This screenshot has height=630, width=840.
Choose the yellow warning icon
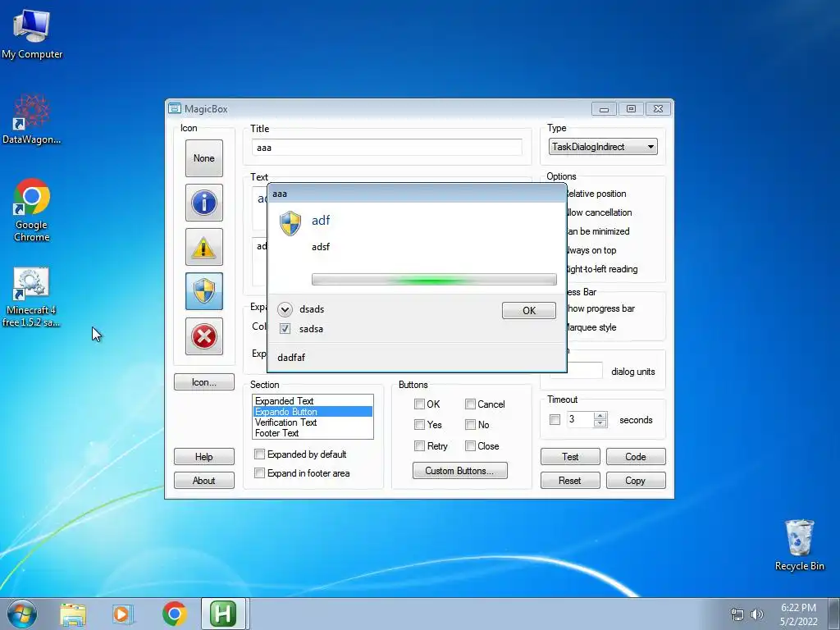[x=204, y=247]
